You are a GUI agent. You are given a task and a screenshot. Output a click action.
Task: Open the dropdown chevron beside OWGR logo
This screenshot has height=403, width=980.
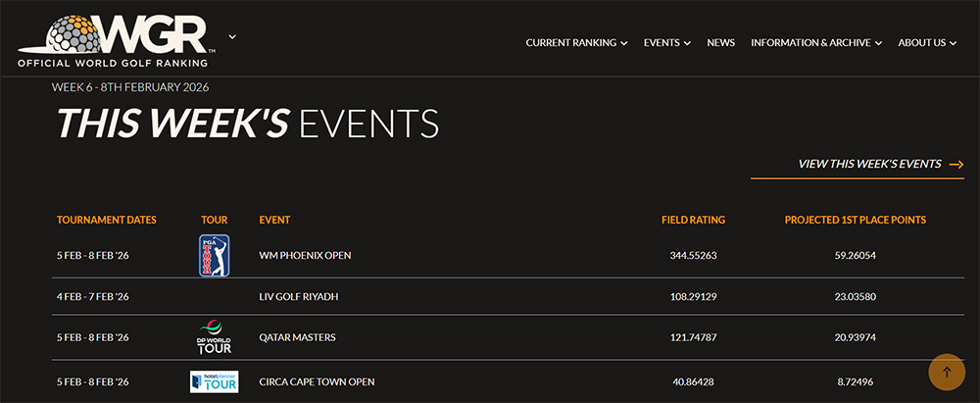[x=232, y=36]
